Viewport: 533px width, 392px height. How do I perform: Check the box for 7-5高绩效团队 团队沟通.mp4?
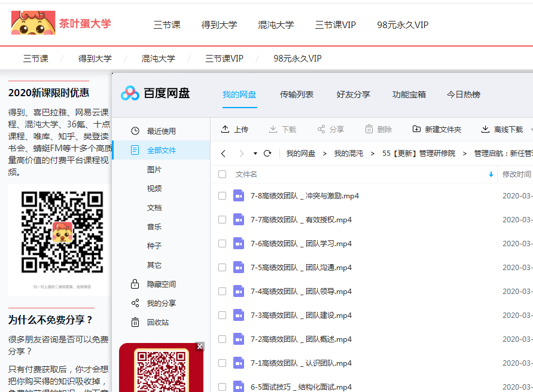tap(223, 267)
